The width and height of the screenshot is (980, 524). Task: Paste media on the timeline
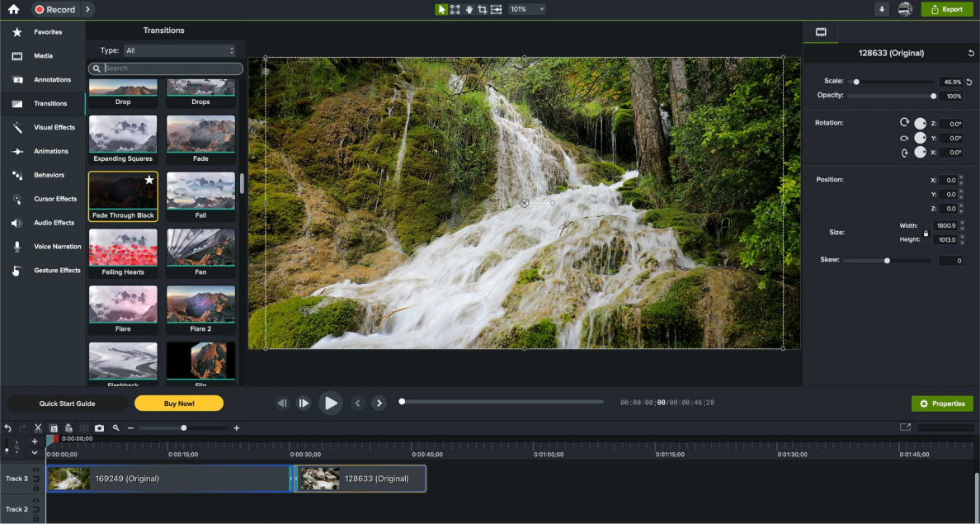(68, 428)
